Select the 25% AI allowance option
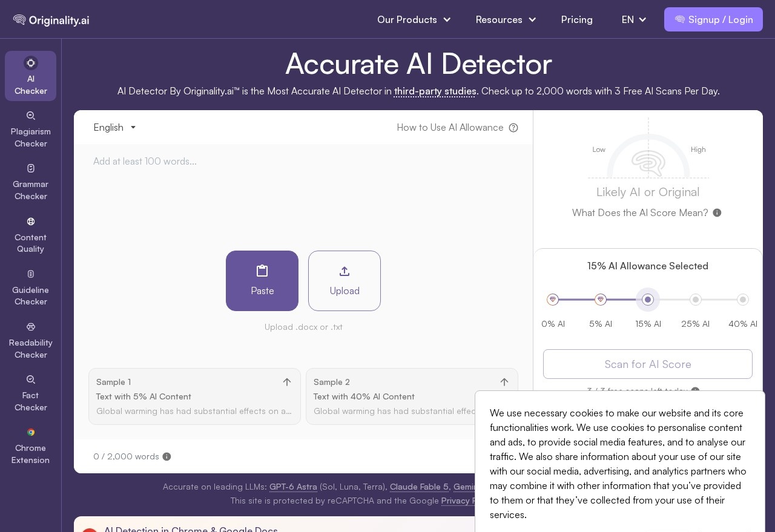Viewport: 775px width, 532px height. pos(696,300)
